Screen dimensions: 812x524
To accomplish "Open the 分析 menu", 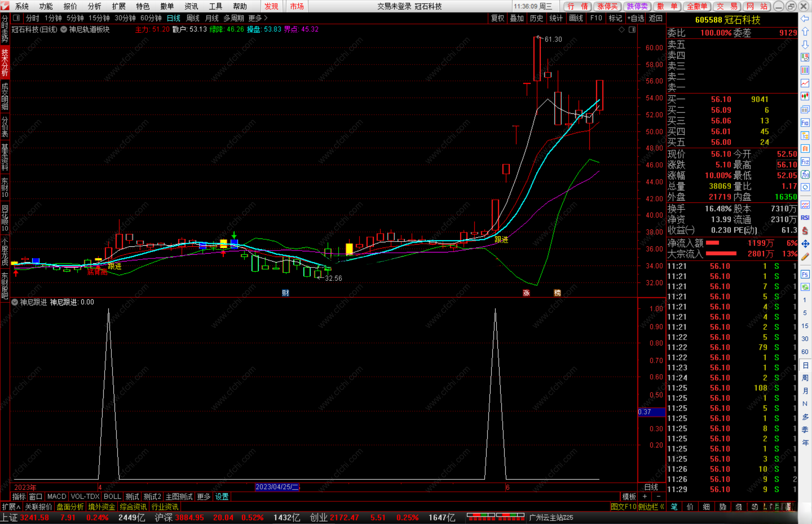I will pyautogui.click(x=94, y=6).
